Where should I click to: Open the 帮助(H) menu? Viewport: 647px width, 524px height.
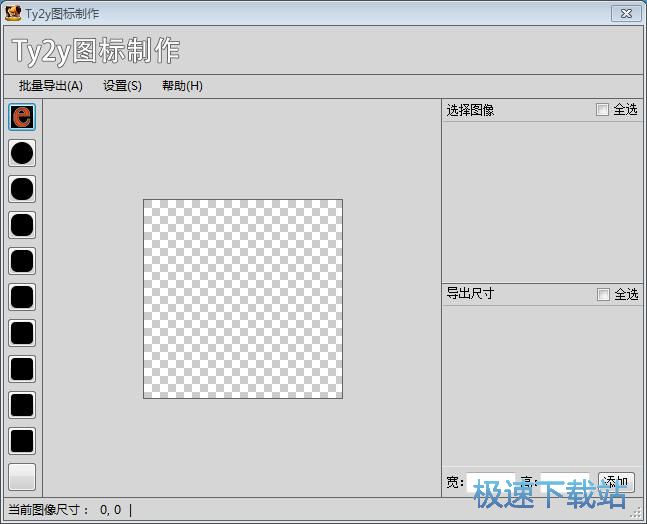pyautogui.click(x=182, y=86)
